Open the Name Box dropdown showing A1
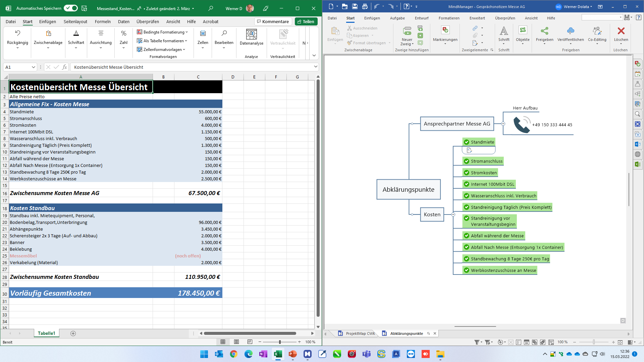This screenshot has height=362, width=644. tap(33, 67)
